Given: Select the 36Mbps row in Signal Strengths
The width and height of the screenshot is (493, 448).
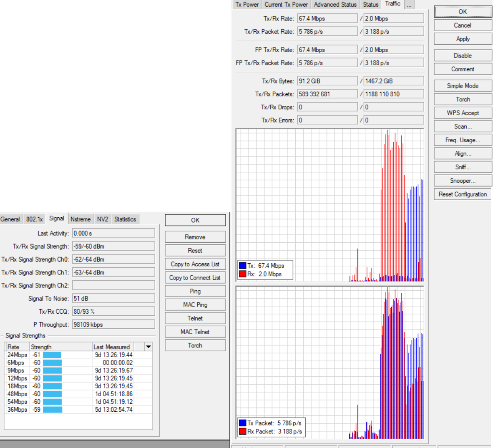Looking at the screenshot, I should pyautogui.click(x=17, y=410).
